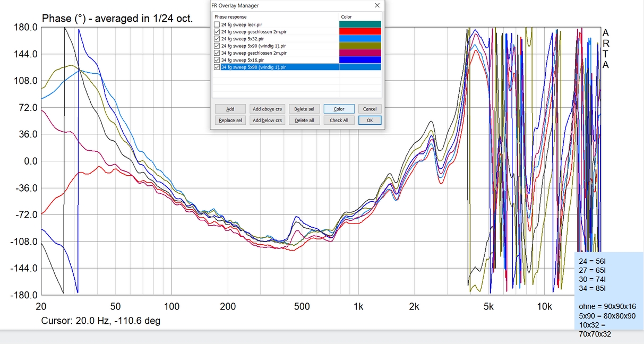Screen dimensions: 644x344
Task: Click the 'Phase (°) - averaged in 1/24 oct.' title
Action: click(117, 19)
